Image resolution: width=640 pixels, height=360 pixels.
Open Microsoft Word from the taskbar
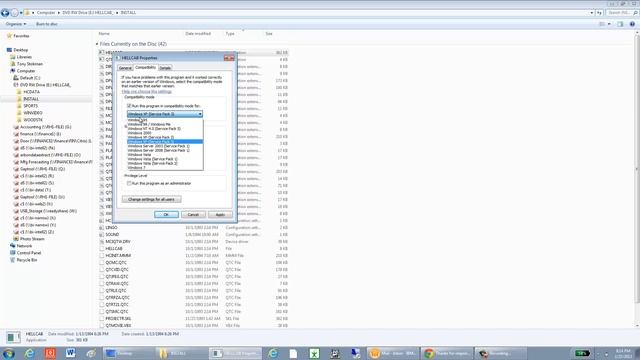tap(70, 353)
